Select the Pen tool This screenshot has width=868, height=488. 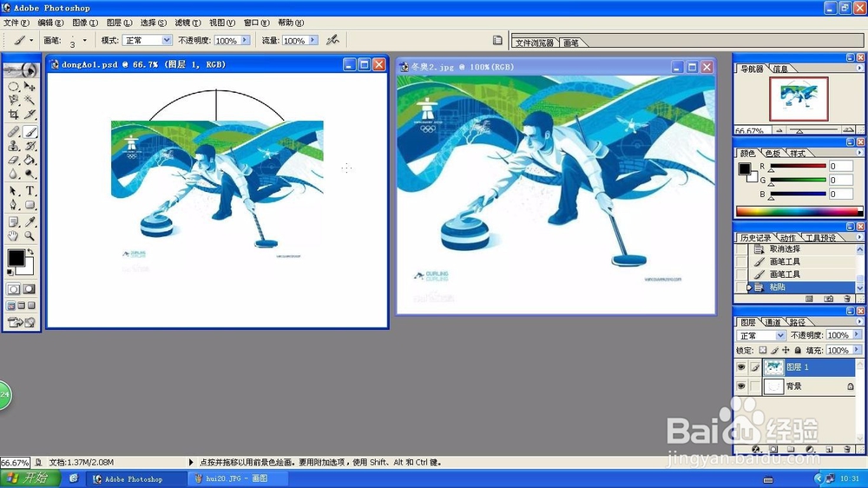click(x=13, y=205)
